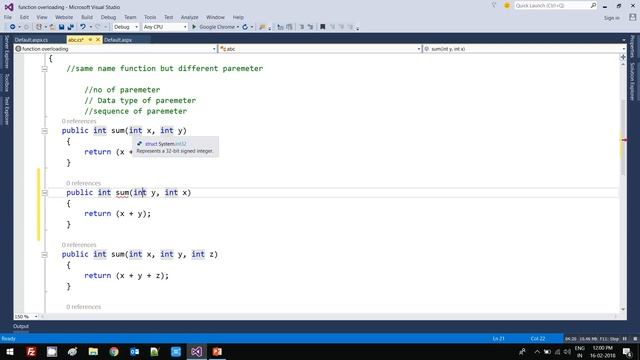This screenshot has width=640, height=360.
Task: Click the Sign in link
Action: [611, 18]
